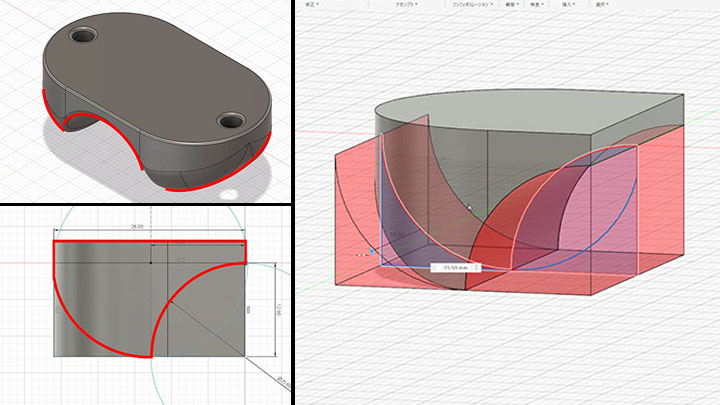Expand the アセンブリ toolbar menu
This screenshot has width=720, height=405.
click(404, 5)
